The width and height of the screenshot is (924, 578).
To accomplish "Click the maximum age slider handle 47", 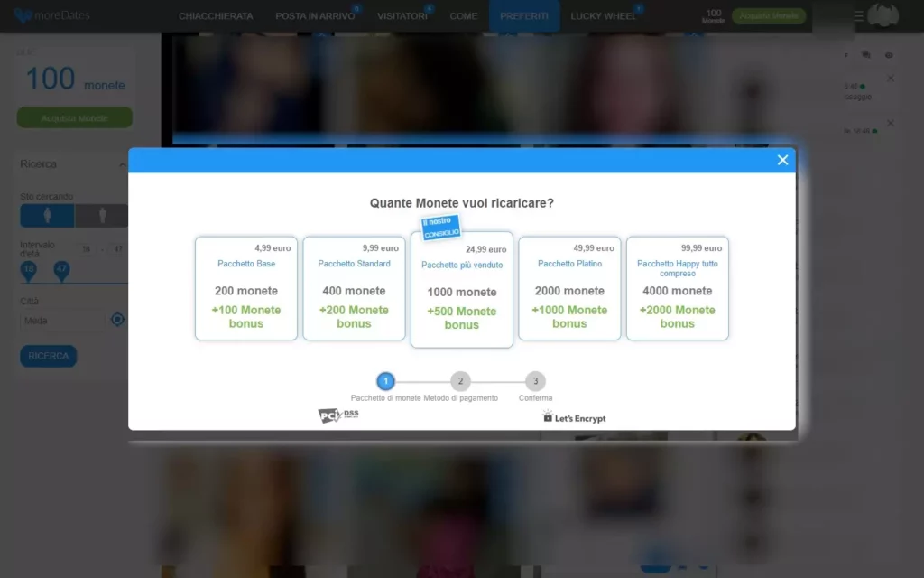I will pyautogui.click(x=61, y=271).
